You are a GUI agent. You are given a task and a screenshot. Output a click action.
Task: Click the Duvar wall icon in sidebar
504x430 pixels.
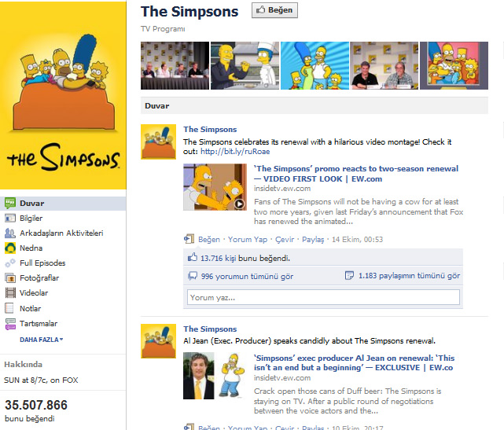pos(10,203)
